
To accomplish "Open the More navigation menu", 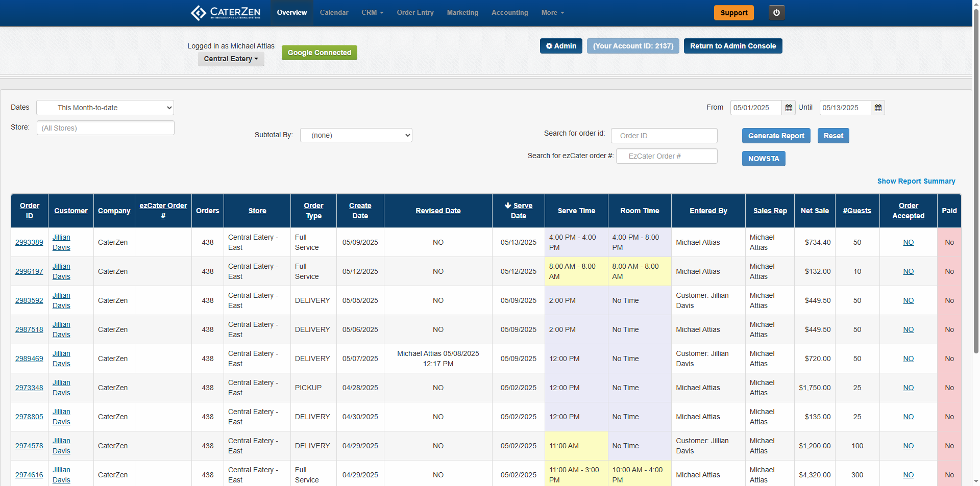I will click(x=552, y=13).
